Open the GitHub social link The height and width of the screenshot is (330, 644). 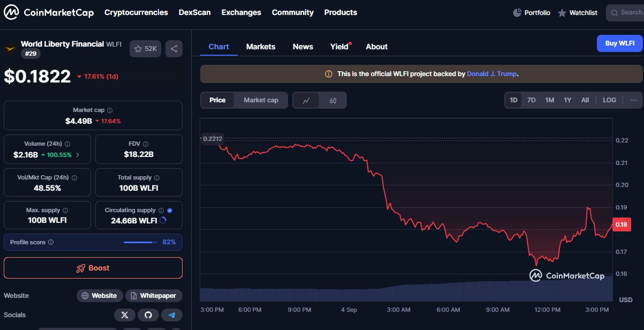(x=148, y=315)
